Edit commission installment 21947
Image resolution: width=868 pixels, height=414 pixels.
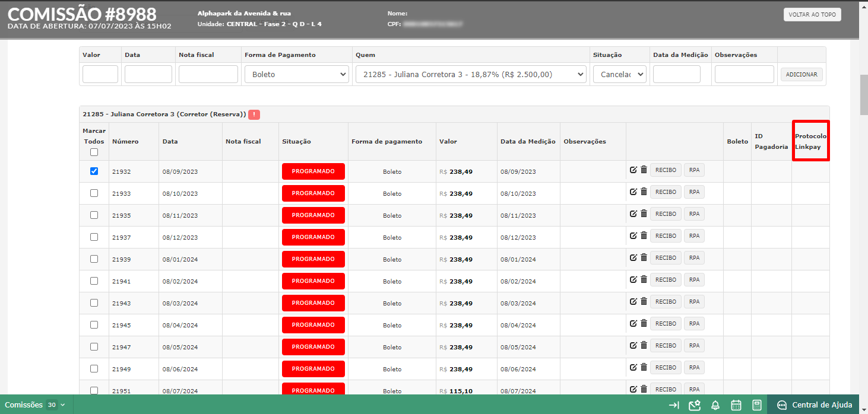(633, 346)
